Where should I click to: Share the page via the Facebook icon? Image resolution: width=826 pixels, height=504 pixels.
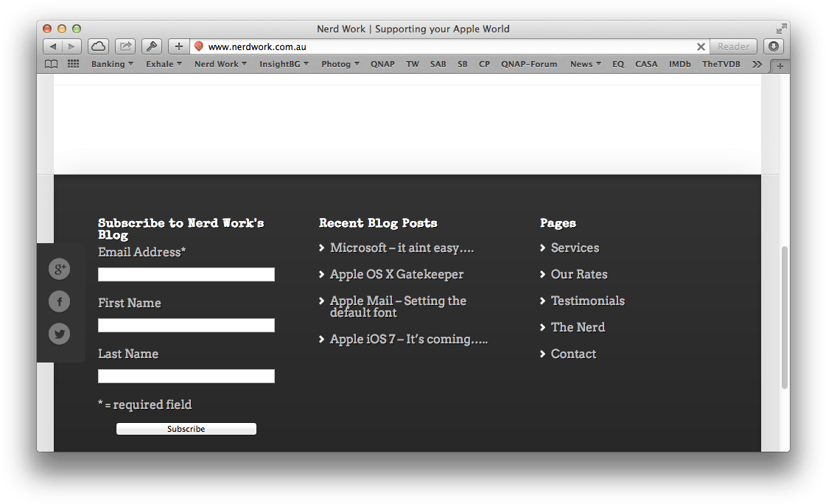click(59, 301)
